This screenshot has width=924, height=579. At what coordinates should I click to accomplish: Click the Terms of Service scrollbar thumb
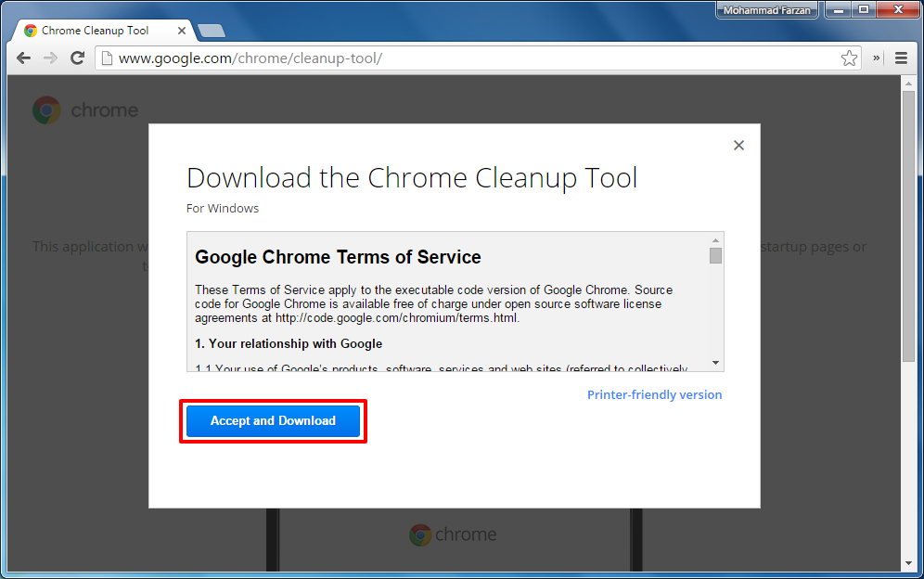(x=715, y=256)
